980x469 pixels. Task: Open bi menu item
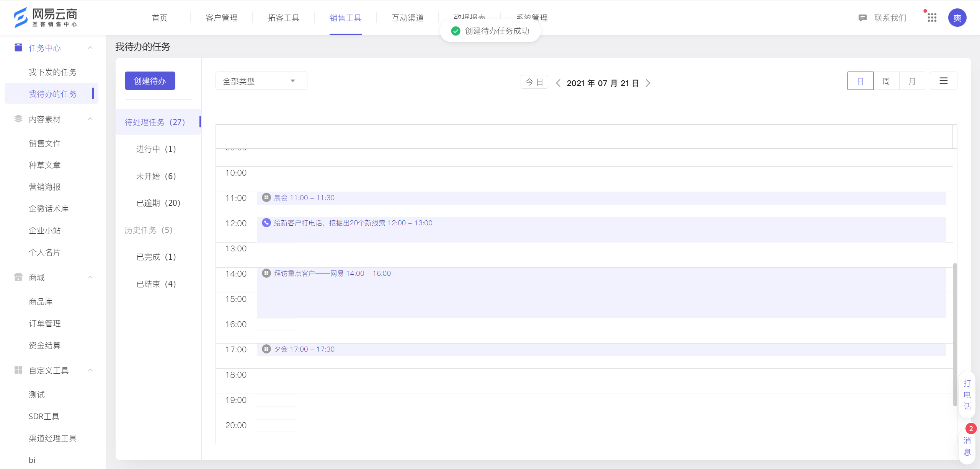click(32, 460)
